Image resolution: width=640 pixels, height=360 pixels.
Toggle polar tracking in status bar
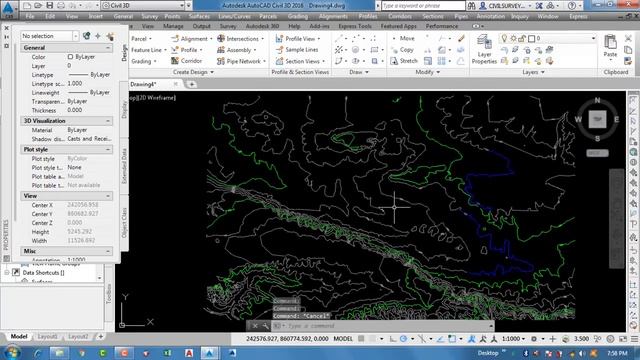(x=404, y=339)
